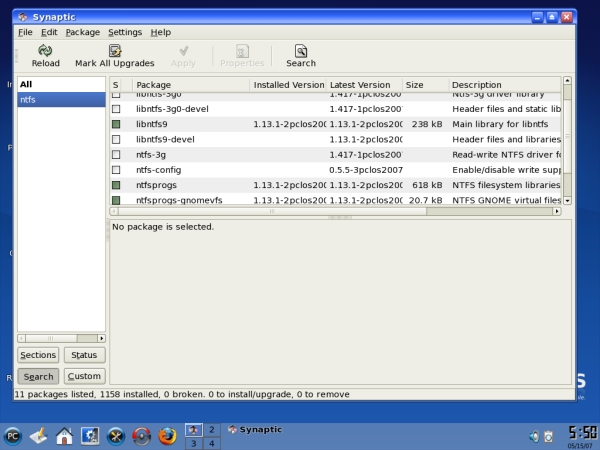This screenshot has width=600, height=450.
Task: Click Synaptic entry in taskbar
Action: click(x=255, y=430)
